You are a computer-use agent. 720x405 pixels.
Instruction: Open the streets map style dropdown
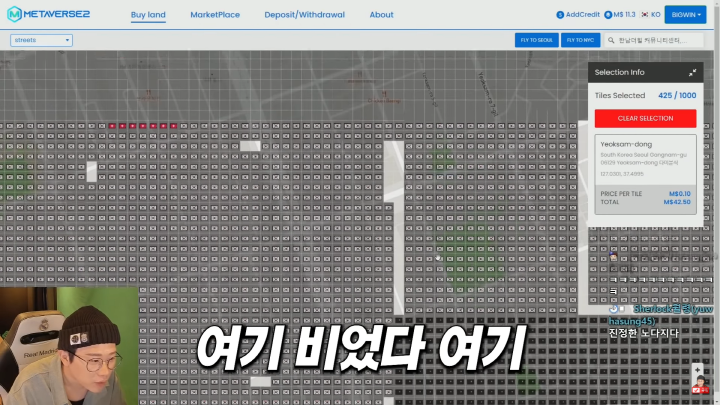pyautogui.click(x=41, y=40)
